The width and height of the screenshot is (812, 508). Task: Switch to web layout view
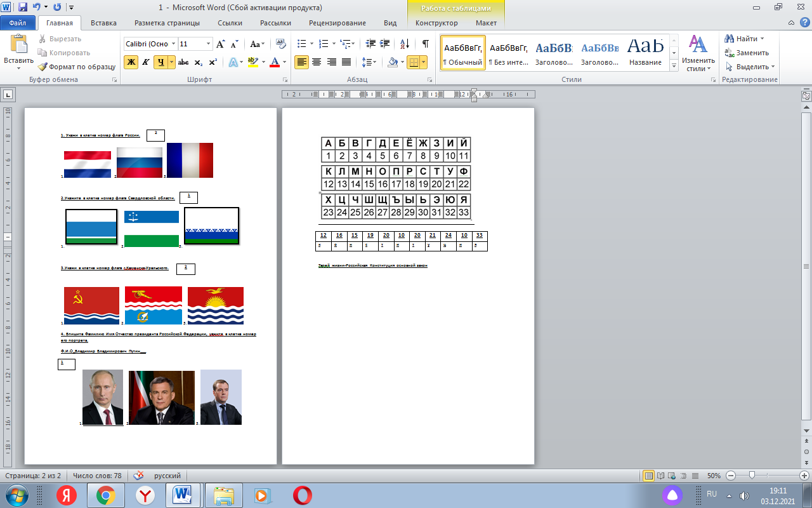pyautogui.click(x=672, y=475)
